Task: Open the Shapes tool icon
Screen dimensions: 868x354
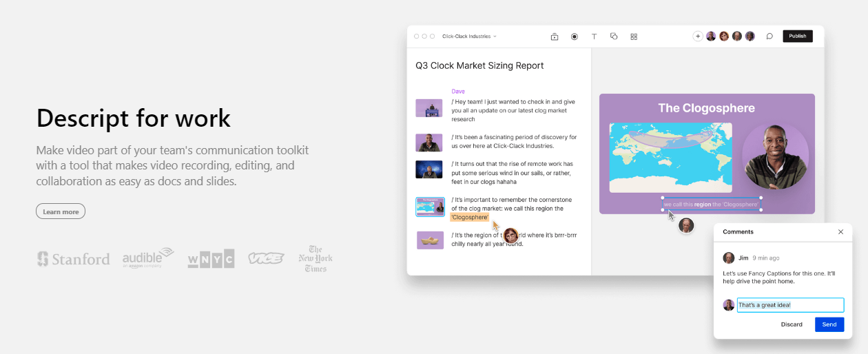Action: [x=614, y=37]
